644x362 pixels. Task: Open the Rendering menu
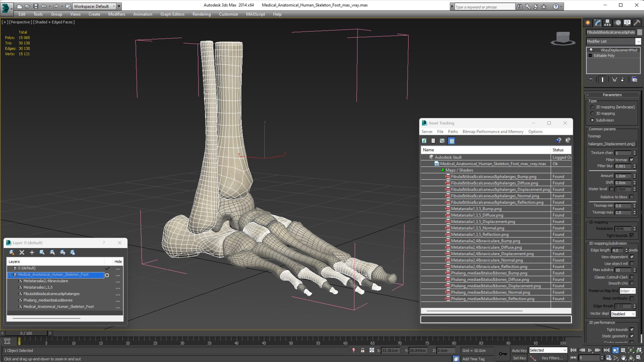(202, 14)
